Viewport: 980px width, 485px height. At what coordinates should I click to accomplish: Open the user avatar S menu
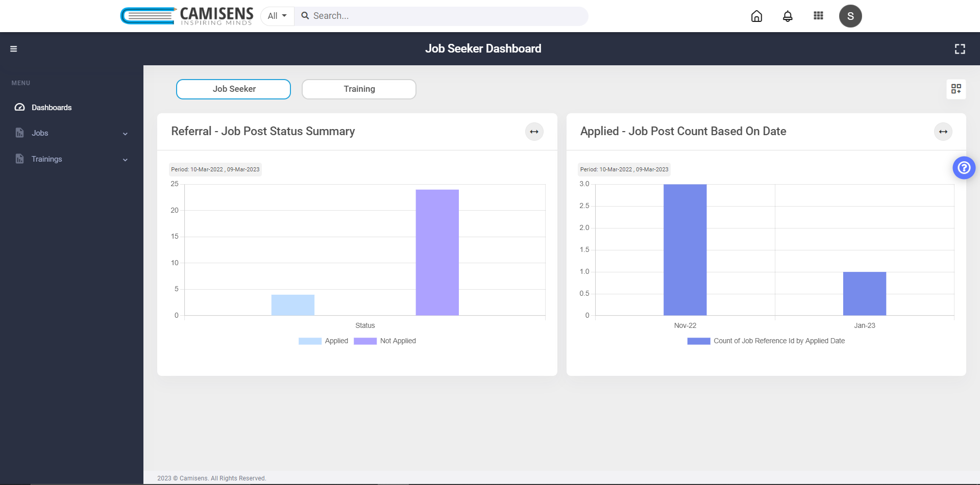850,16
